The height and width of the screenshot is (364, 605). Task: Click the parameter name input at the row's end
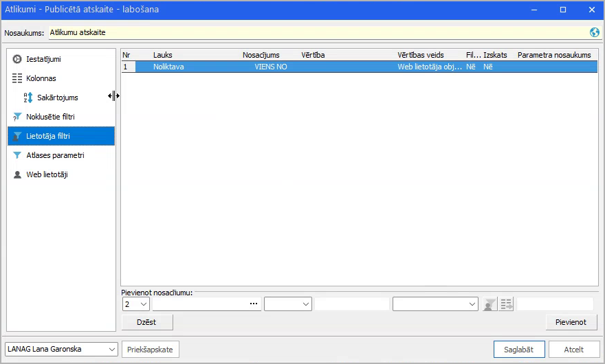pos(555,304)
